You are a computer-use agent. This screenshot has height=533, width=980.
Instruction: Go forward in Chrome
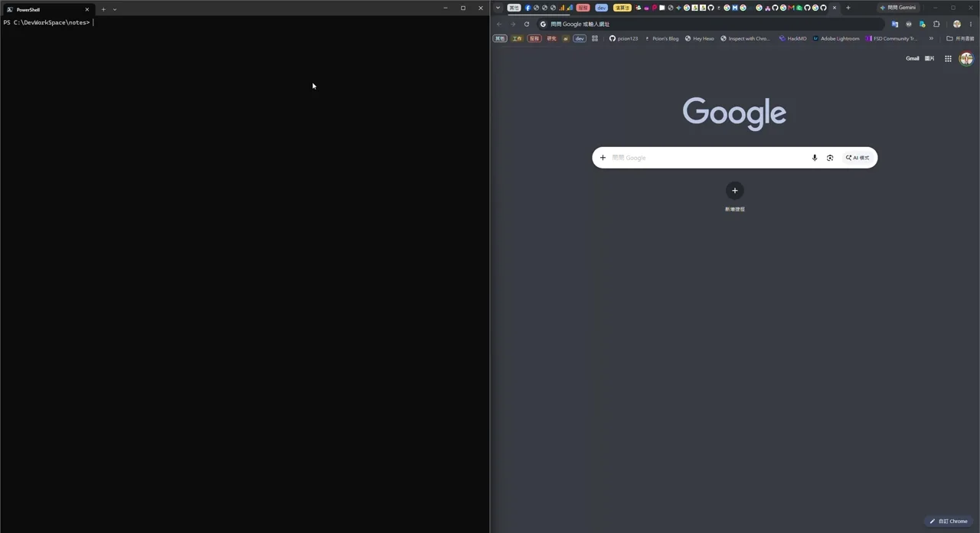[x=513, y=24]
